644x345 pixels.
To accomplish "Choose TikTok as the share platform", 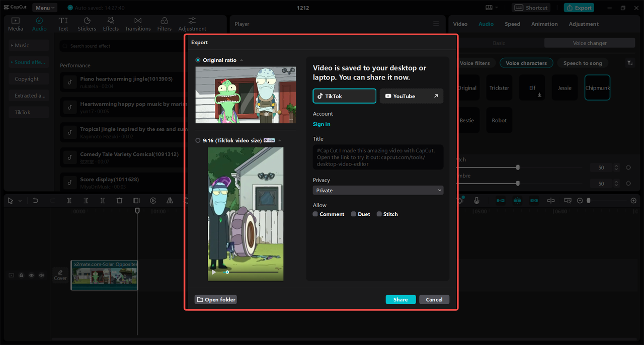I will pyautogui.click(x=344, y=96).
